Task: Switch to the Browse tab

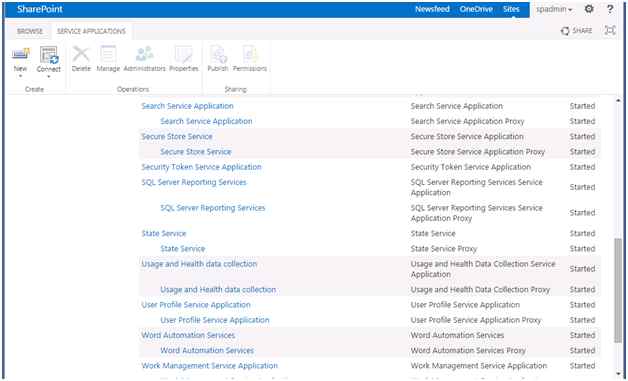Action: tap(30, 31)
